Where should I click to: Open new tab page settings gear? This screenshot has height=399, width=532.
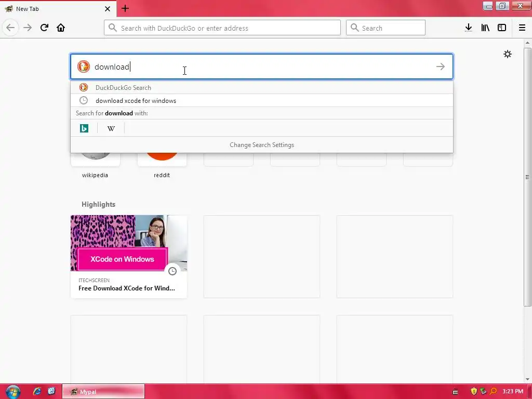[507, 54]
